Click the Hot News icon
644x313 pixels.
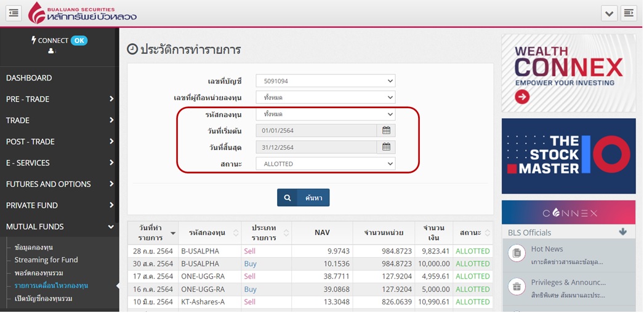coord(517,253)
